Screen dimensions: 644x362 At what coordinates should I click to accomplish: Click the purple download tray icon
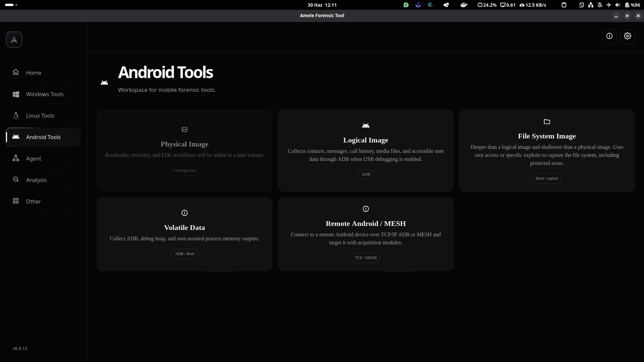(418, 5)
